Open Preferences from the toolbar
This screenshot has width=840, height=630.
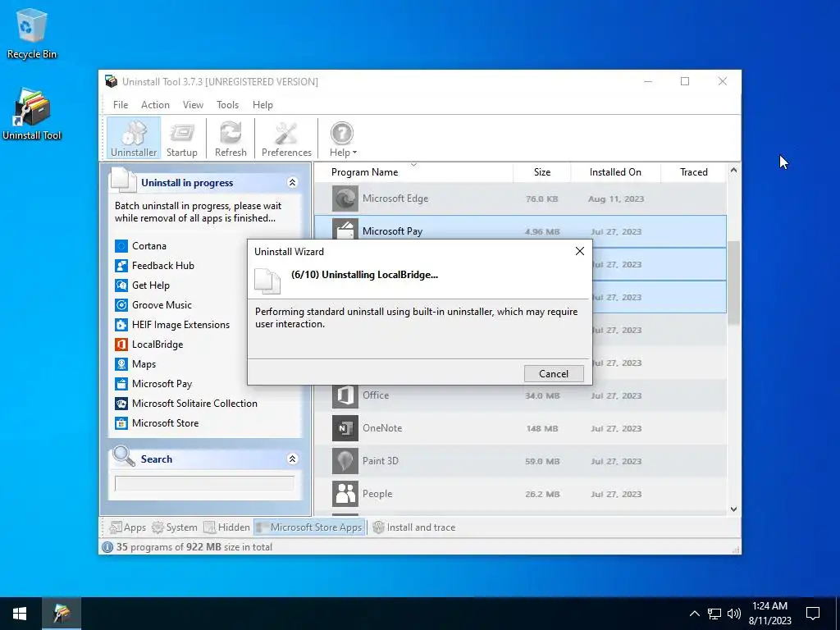click(286, 138)
